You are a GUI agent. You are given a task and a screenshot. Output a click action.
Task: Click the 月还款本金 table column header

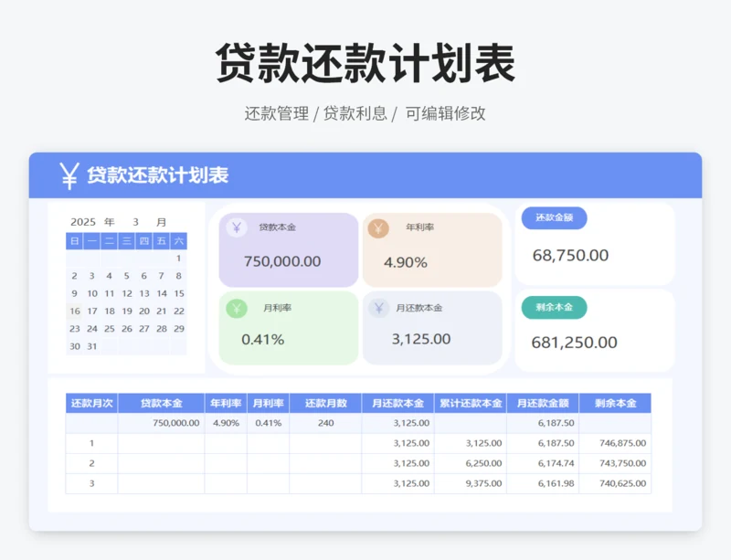(397, 404)
